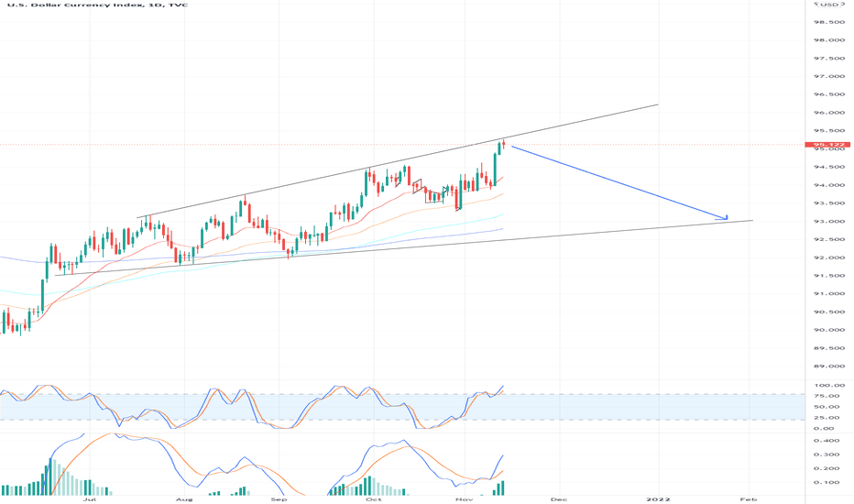Click the 97.500 price scale label
This screenshot has height=504, width=854.
pyautogui.click(x=829, y=59)
